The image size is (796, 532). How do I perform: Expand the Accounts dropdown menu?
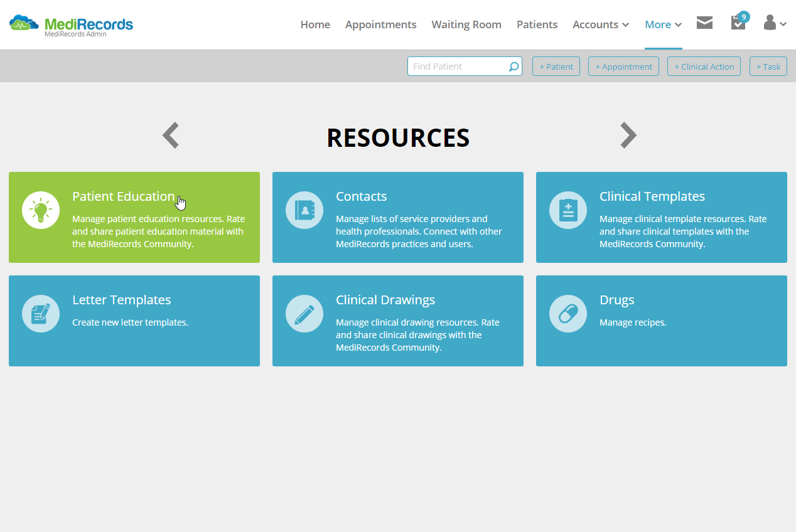[601, 24]
